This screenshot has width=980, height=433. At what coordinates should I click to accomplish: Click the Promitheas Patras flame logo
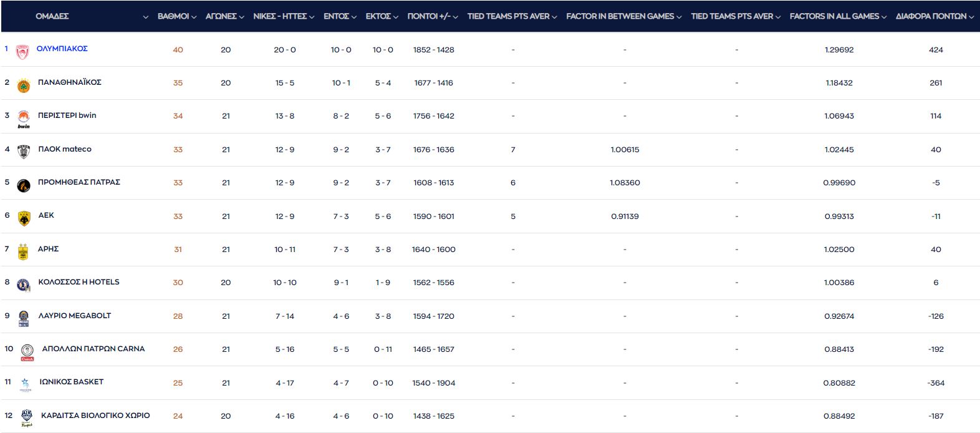[23, 185]
